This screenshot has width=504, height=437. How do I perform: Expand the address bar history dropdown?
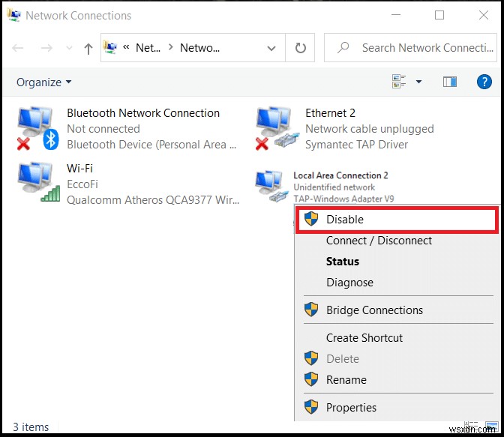pos(271,48)
